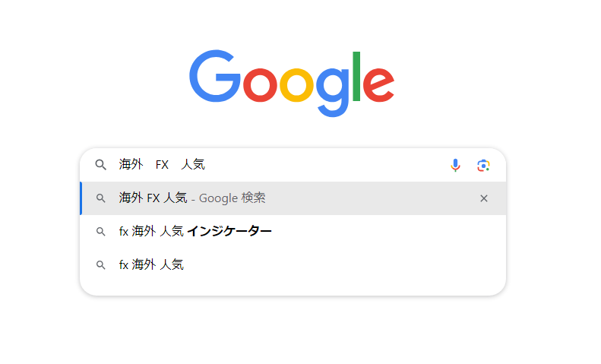Click magnifier icon beside the highlighted suggestion
601x364 pixels.
[100, 198]
